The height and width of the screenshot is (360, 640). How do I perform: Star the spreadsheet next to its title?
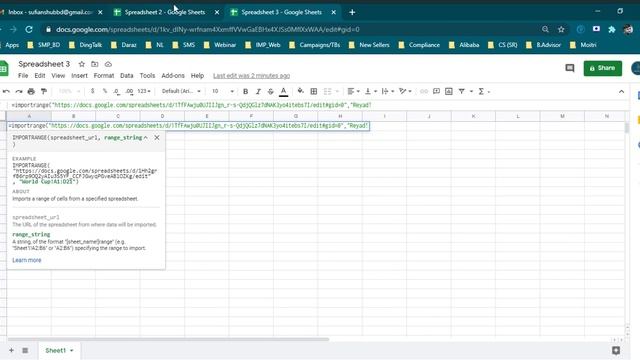tap(82, 64)
